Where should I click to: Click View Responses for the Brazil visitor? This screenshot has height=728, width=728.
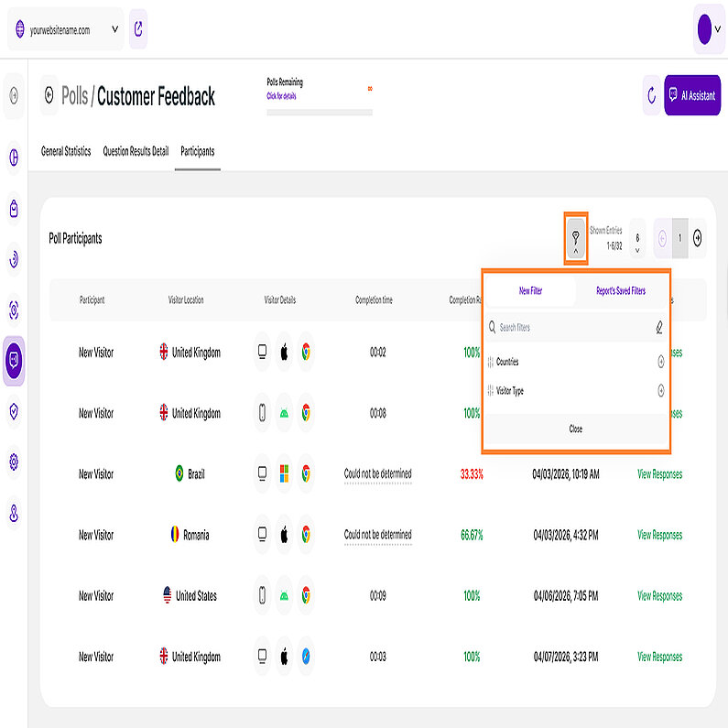(659, 474)
